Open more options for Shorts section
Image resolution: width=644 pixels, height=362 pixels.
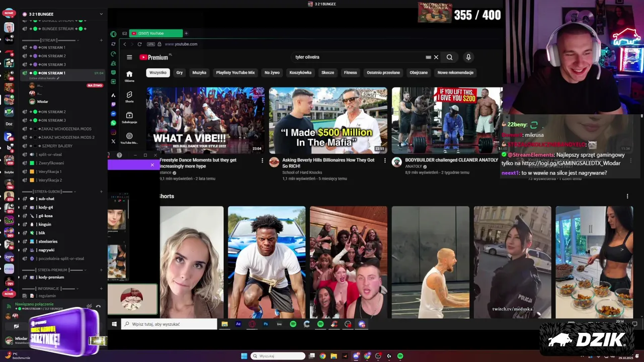click(627, 196)
